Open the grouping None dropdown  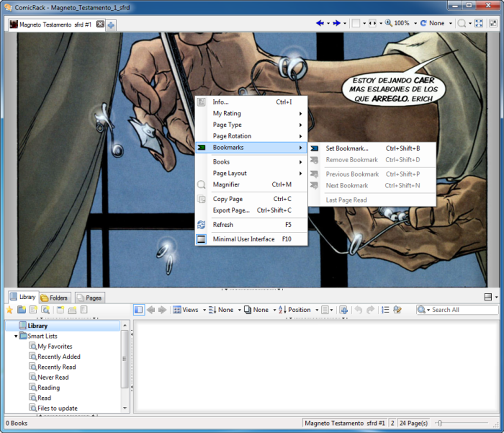(x=240, y=310)
